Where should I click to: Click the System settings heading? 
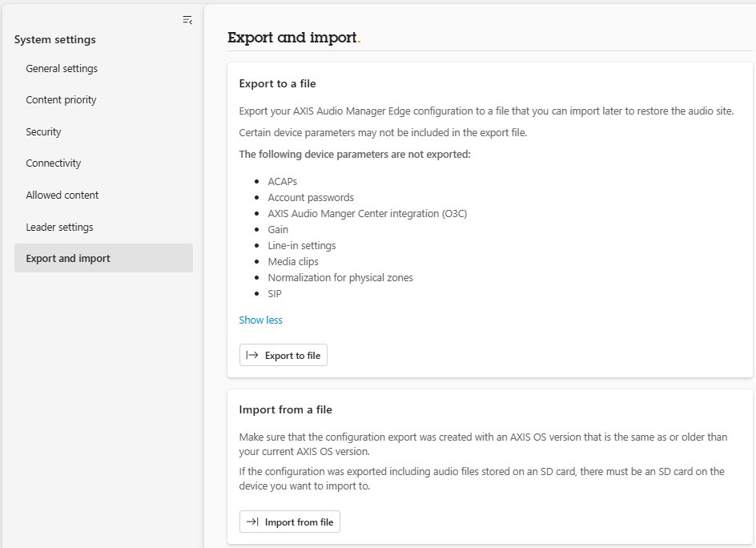55,39
